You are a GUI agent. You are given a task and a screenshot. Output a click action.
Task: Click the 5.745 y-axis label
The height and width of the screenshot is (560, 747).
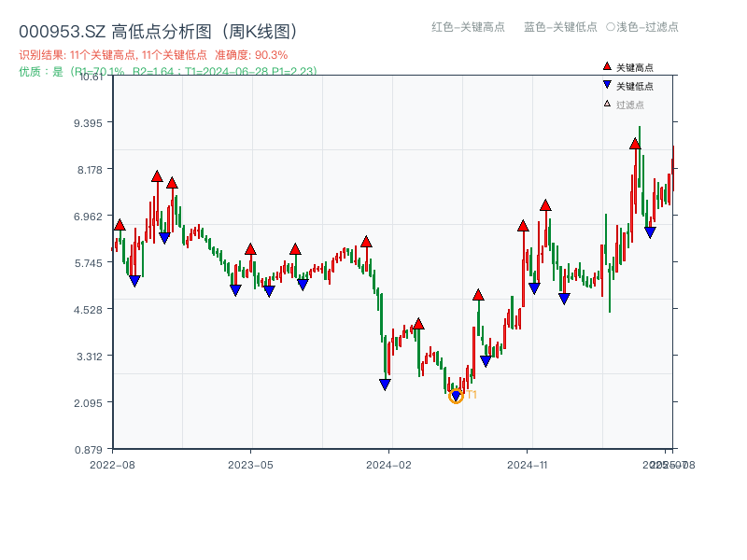pyautogui.click(x=88, y=263)
